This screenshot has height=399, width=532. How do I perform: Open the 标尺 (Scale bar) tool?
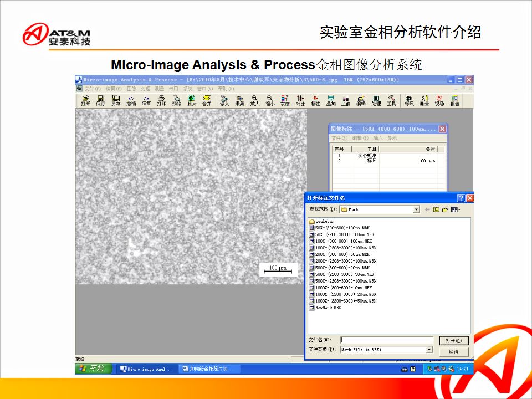click(x=409, y=100)
